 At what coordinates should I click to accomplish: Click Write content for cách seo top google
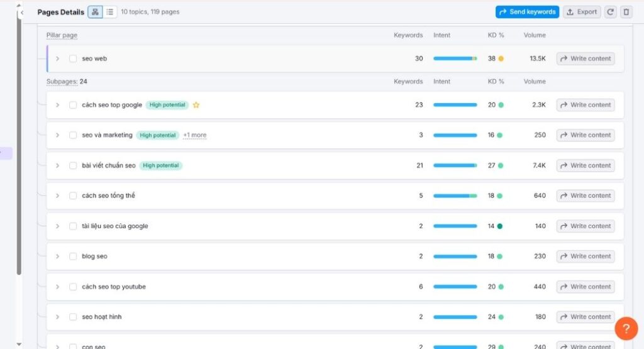point(586,105)
